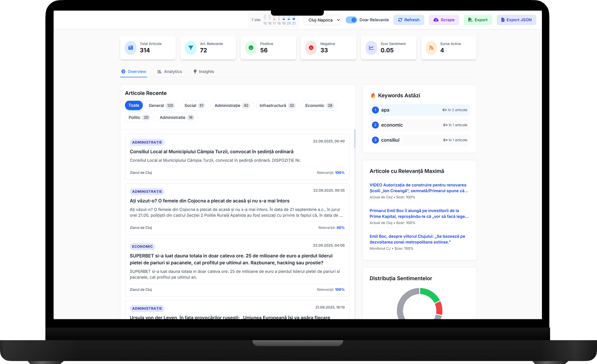Click rank badge 1 next to apa

[375, 110]
